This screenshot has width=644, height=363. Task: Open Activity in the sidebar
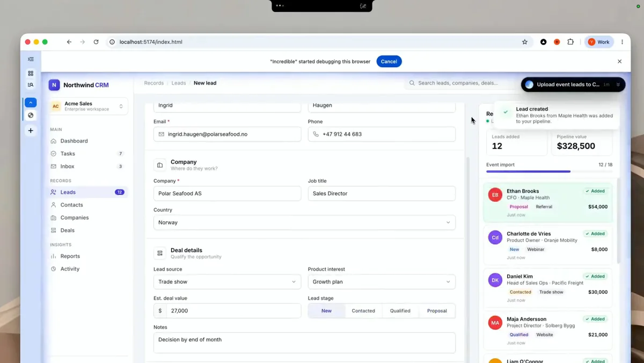89,269
